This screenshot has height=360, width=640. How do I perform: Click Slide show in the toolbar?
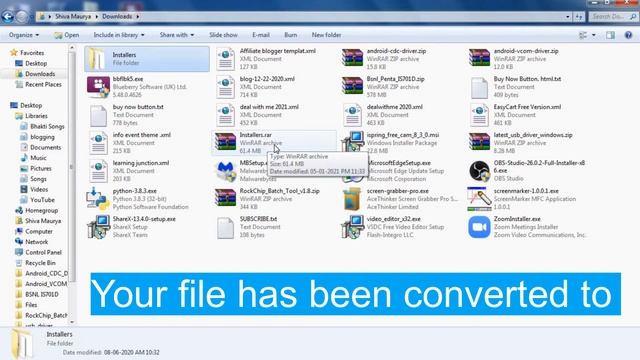pyautogui.click(x=223, y=35)
